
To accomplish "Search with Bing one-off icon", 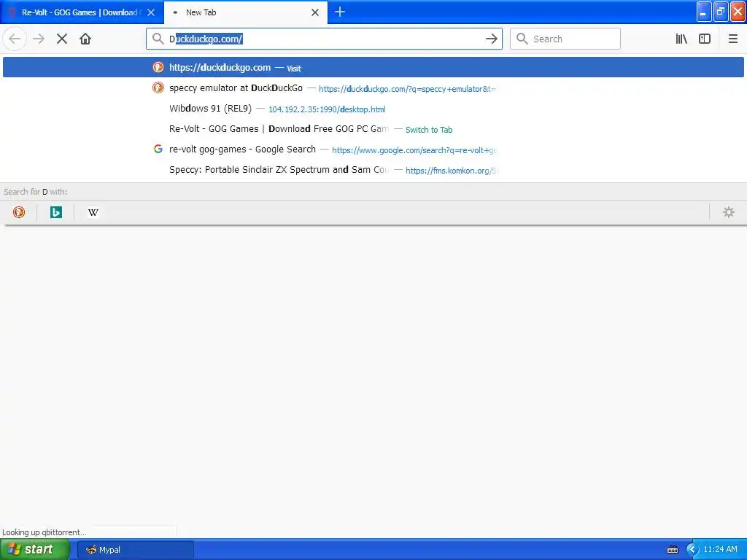I will click(x=56, y=212).
